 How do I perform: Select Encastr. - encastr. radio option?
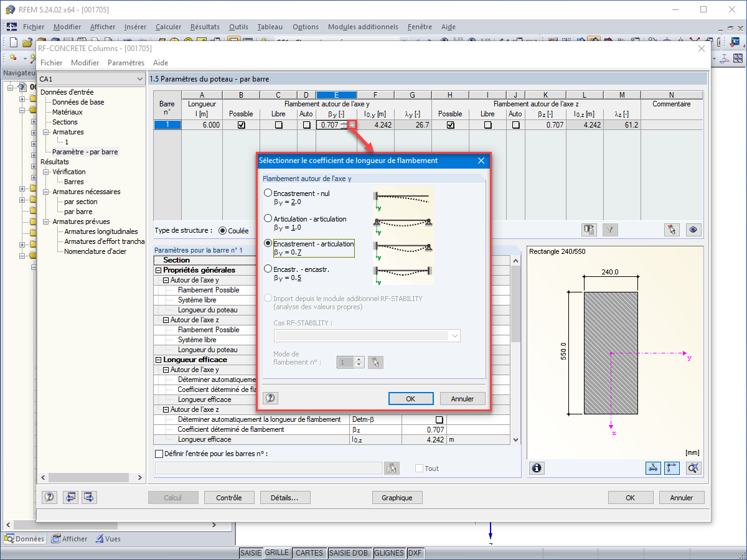[x=268, y=269]
